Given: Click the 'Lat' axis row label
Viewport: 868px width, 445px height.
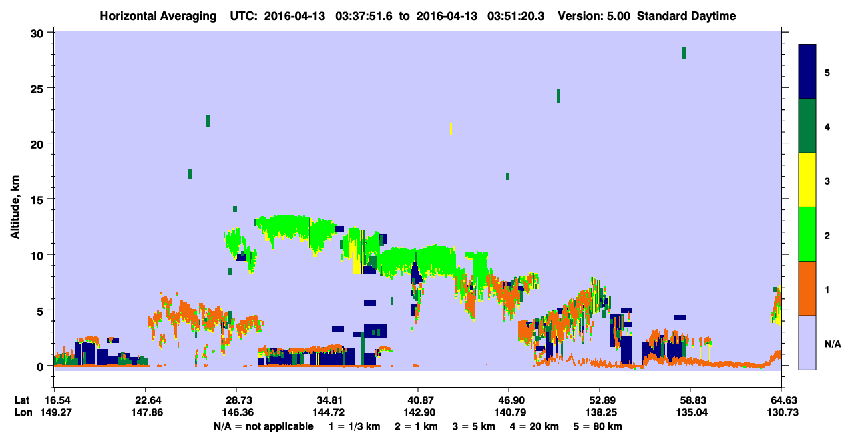Looking at the screenshot, I should [x=22, y=400].
